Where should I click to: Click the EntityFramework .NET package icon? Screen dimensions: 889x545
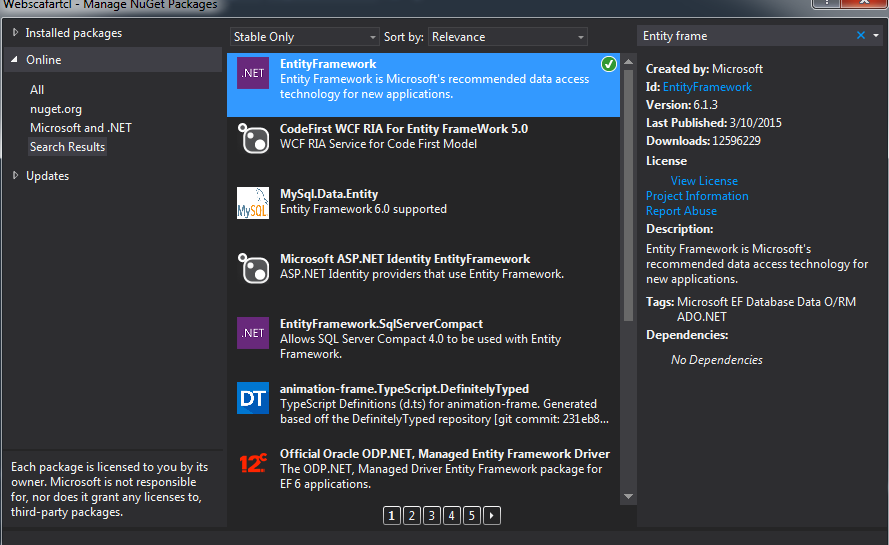253,73
